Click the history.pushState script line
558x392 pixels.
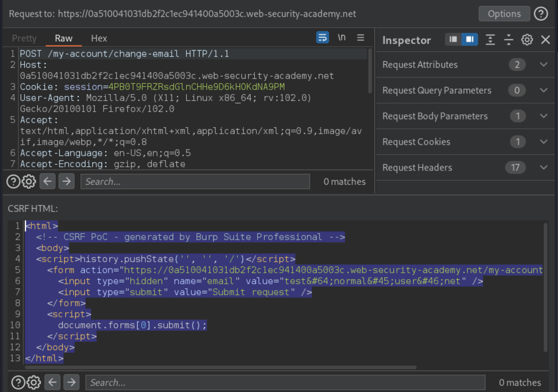tap(166, 259)
